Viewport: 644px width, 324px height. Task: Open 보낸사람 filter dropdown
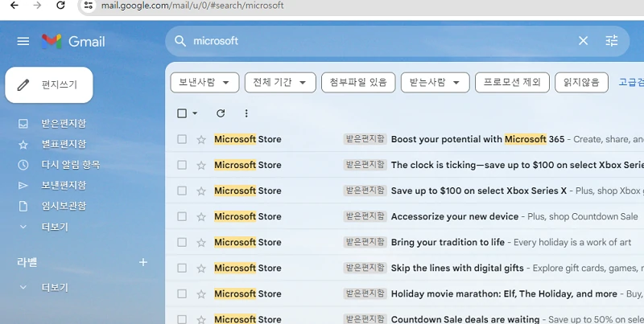click(x=204, y=83)
